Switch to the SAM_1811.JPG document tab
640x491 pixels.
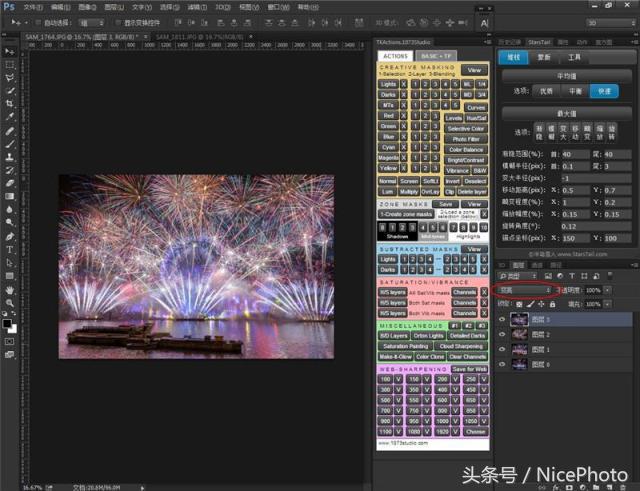point(200,37)
